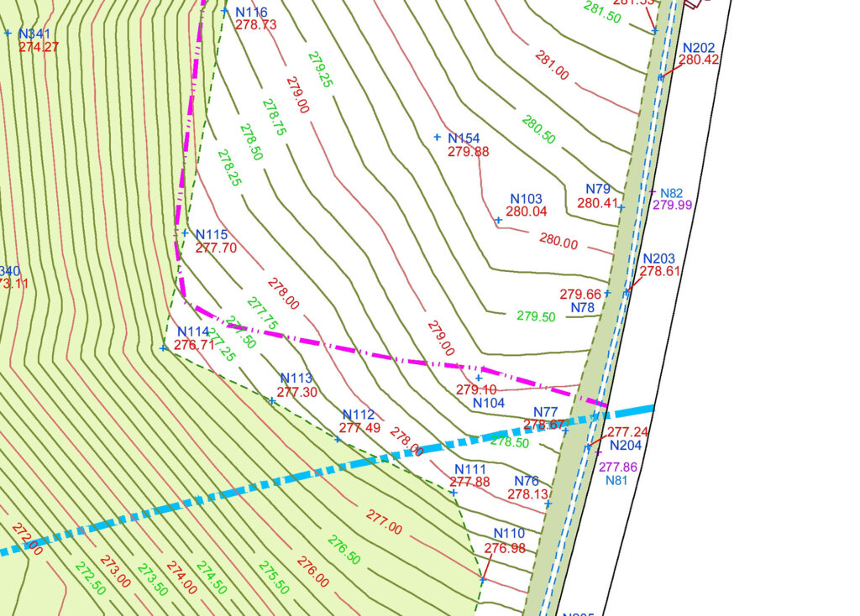Viewport: 860px width, 616px height.
Task: Select point label N112
Action: pos(358,415)
